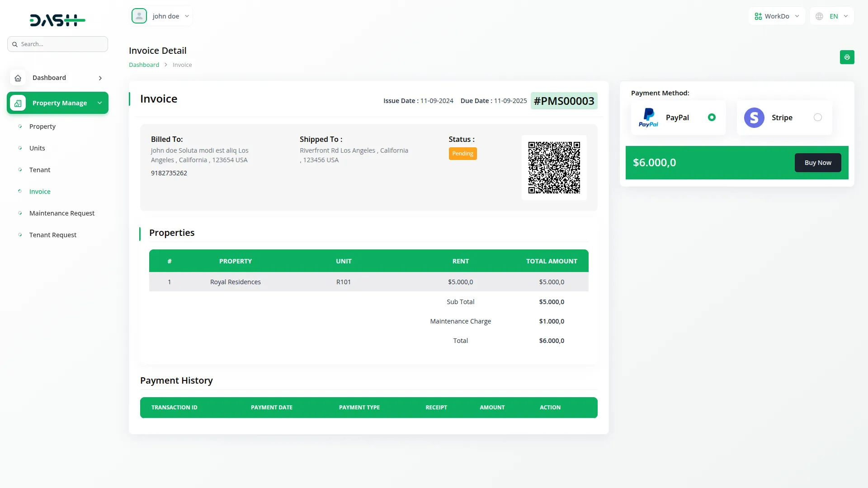Viewport: 868px width, 488px height.
Task: Click the green print icon button
Action: click(x=847, y=57)
